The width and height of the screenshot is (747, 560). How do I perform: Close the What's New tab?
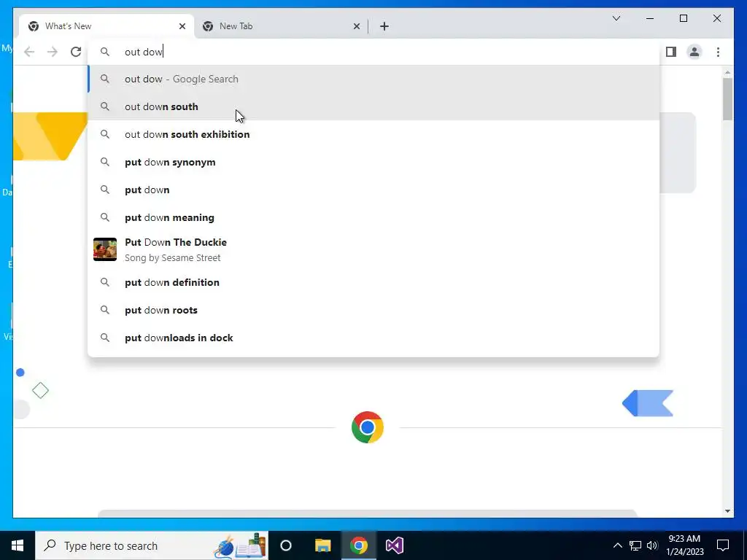coord(182,26)
